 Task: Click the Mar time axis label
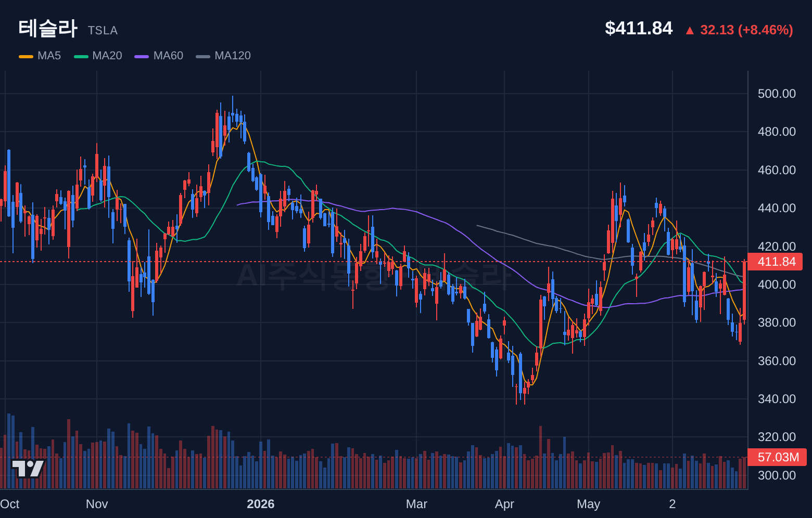416,504
